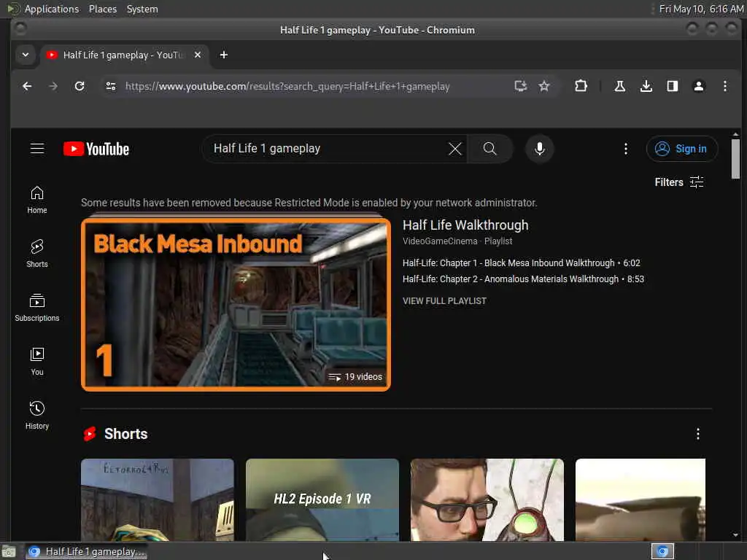Viewport: 747px width, 560px height.
Task: Bookmark this page with the star
Action: pyautogui.click(x=544, y=86)
